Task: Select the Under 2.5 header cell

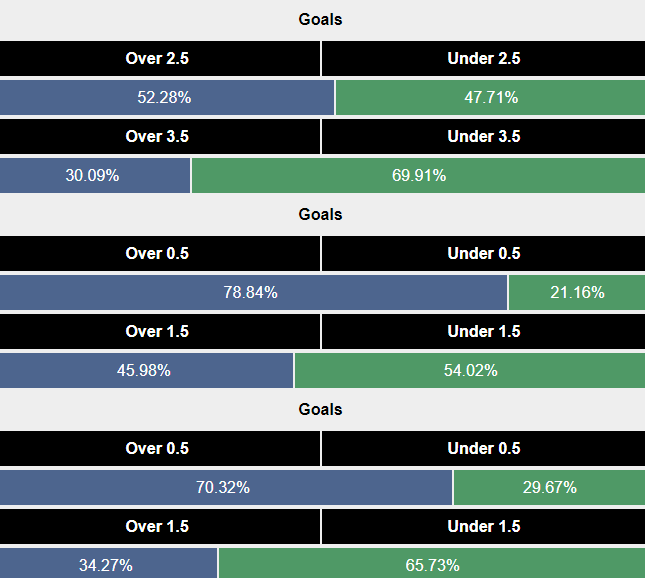Action: coord(483,58)
